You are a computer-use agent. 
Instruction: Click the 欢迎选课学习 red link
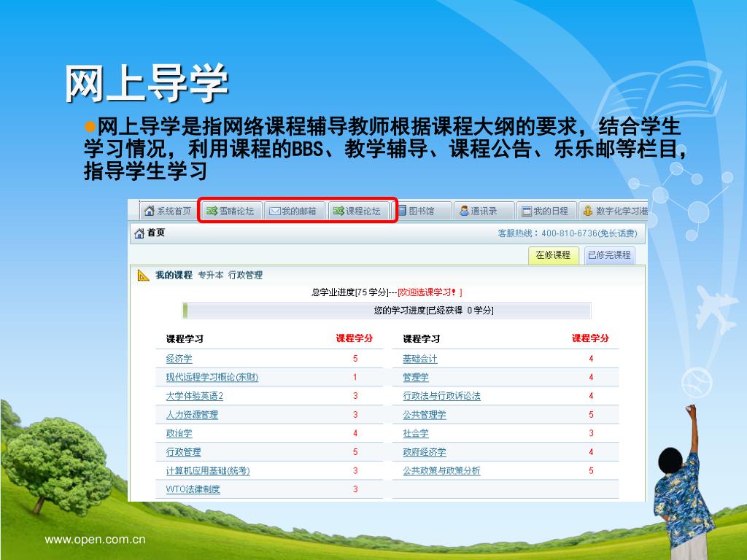[430, 292]
